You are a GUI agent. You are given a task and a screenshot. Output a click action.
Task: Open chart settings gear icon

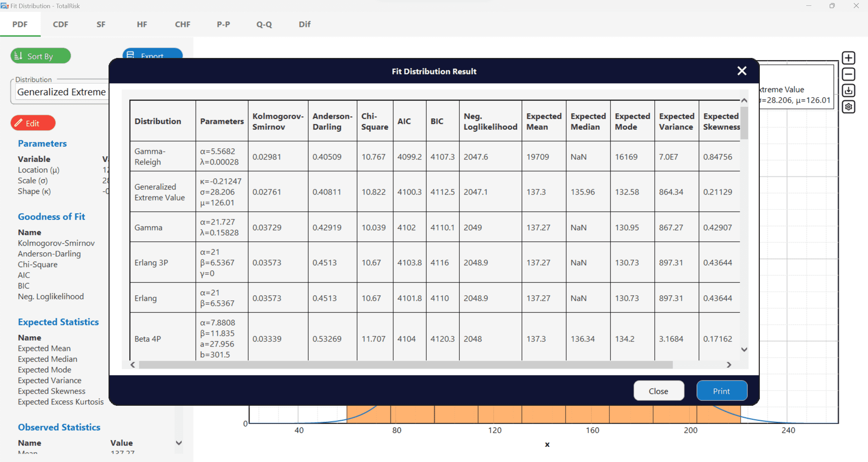pos(848,107)
